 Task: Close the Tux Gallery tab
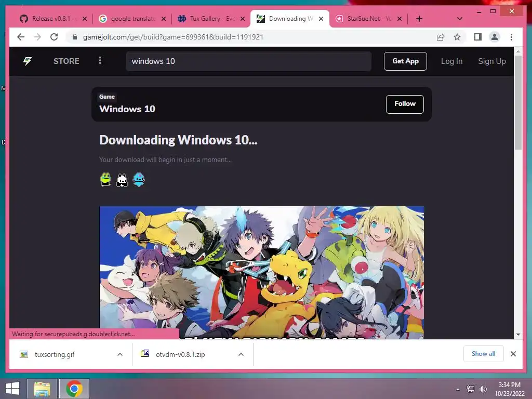point(242,19)
